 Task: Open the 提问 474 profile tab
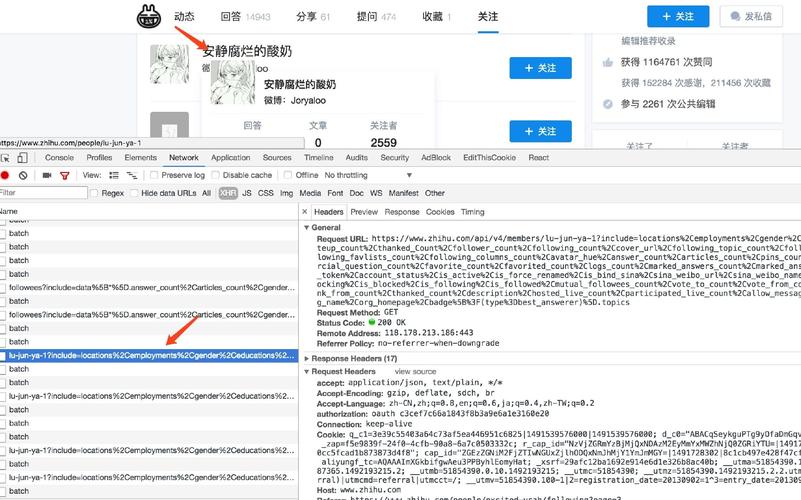tap(376, 16)
